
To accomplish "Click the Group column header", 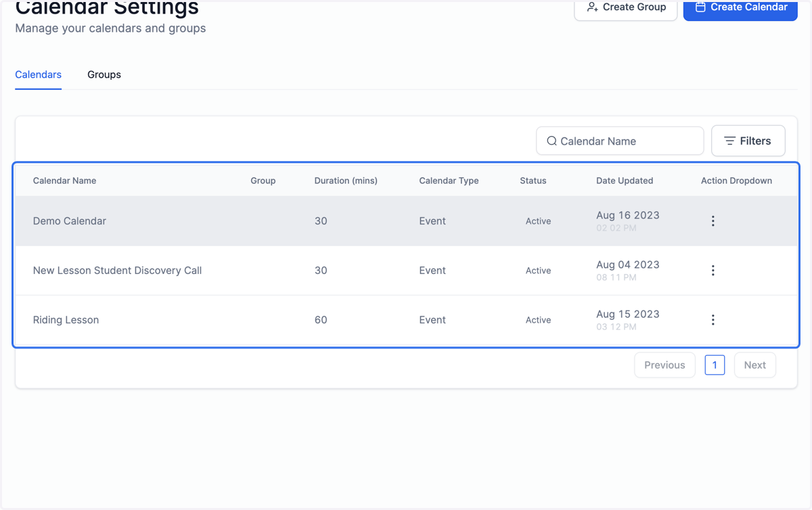I will coord(263,181).
